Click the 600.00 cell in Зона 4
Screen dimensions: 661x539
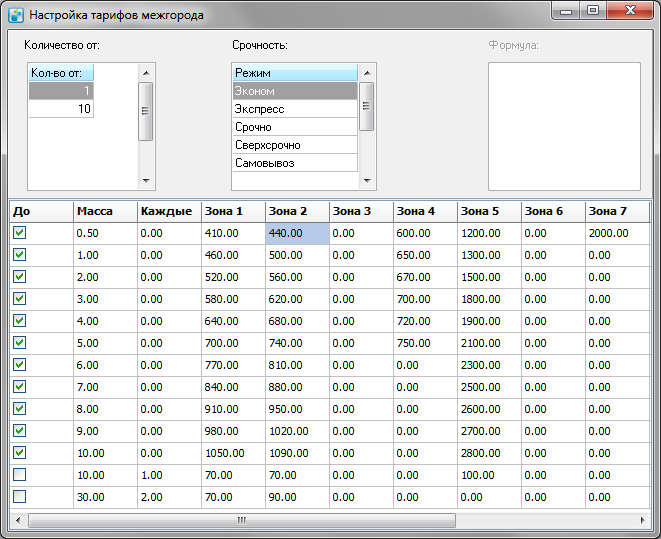[425, 233]
